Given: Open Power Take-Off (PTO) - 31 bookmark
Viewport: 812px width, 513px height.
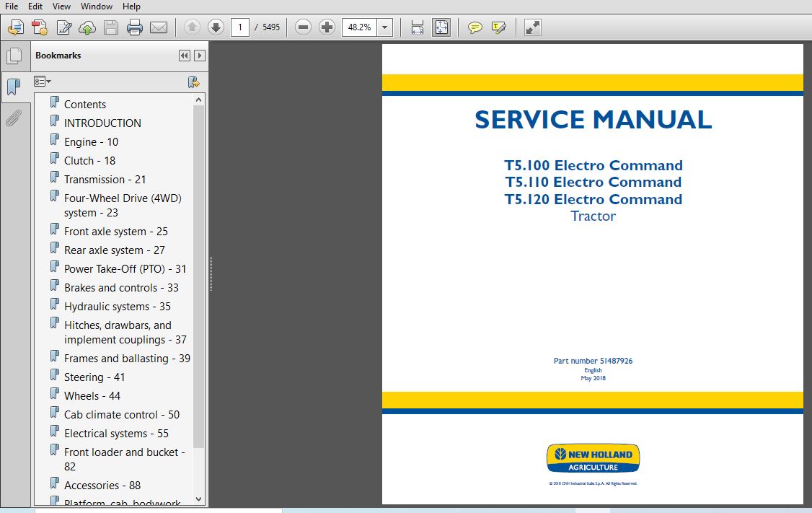Looking at the screenshot, I should [125, 269].
